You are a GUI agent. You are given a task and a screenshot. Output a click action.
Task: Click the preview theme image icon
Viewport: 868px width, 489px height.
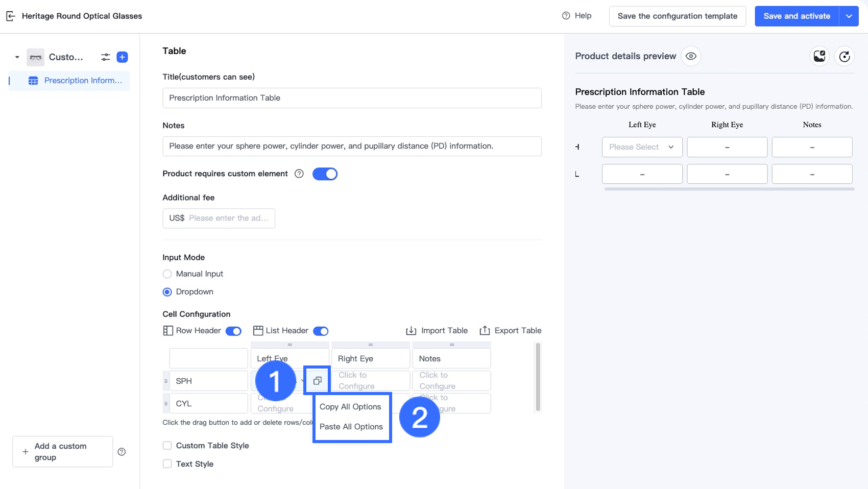pos(819,56)
